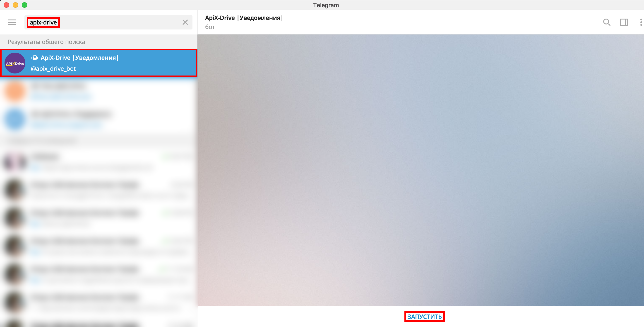Image resolution: width=644 pixels, height=327 pixels.
Task: Click the бот status label in header
Action: point(210,27)
